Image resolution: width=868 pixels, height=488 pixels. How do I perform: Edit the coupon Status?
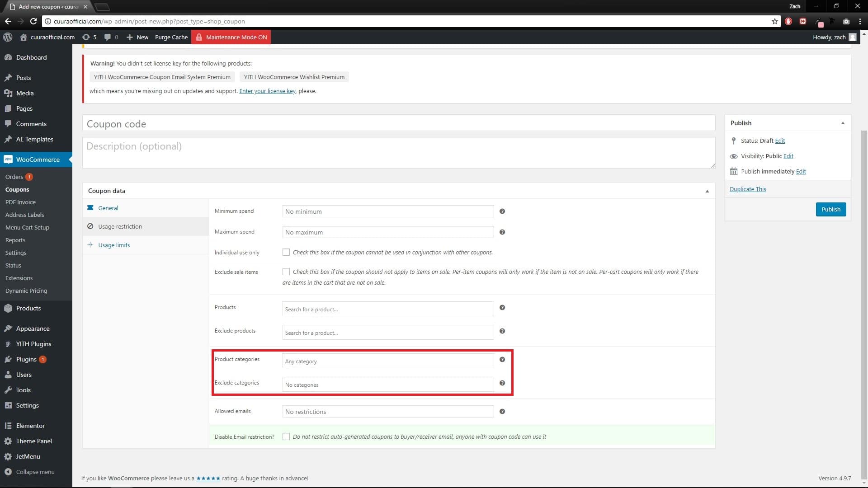pyautogui.click(x=780, y=141)
